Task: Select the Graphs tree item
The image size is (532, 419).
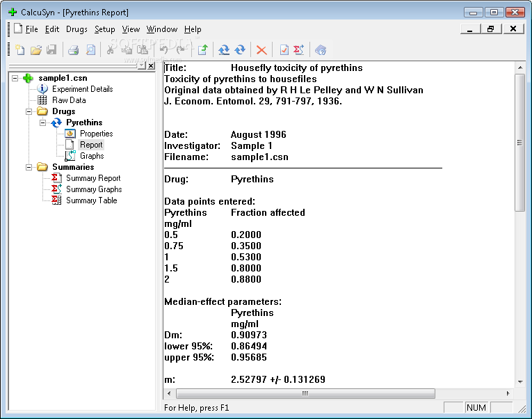Action: click(92, 156)
